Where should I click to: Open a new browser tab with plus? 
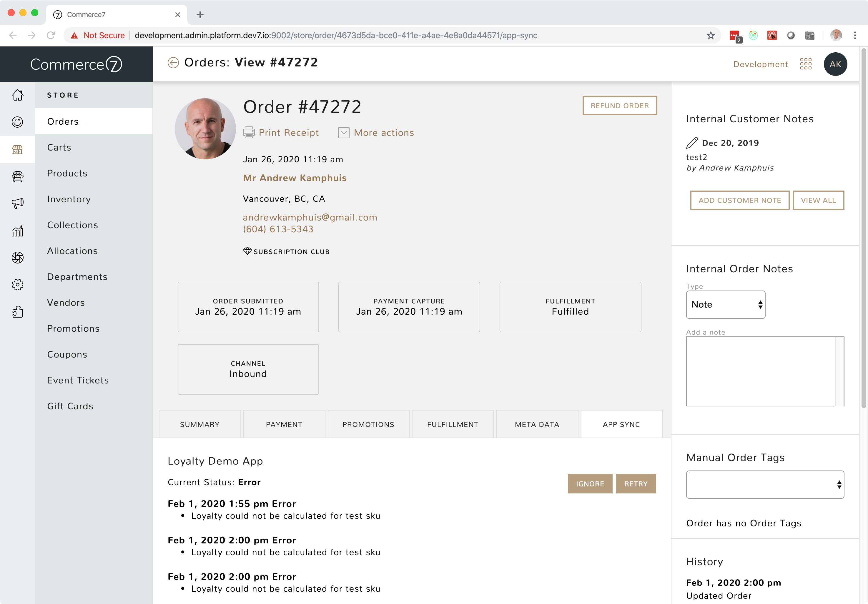(x=200, y=15)
